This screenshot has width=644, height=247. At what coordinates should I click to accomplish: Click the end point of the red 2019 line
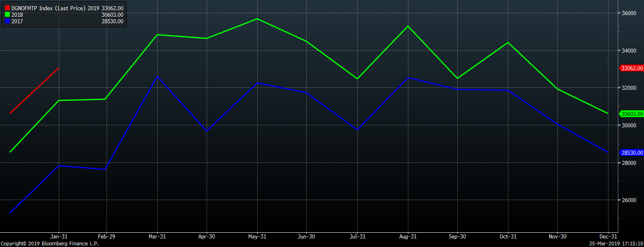(59, 68)
